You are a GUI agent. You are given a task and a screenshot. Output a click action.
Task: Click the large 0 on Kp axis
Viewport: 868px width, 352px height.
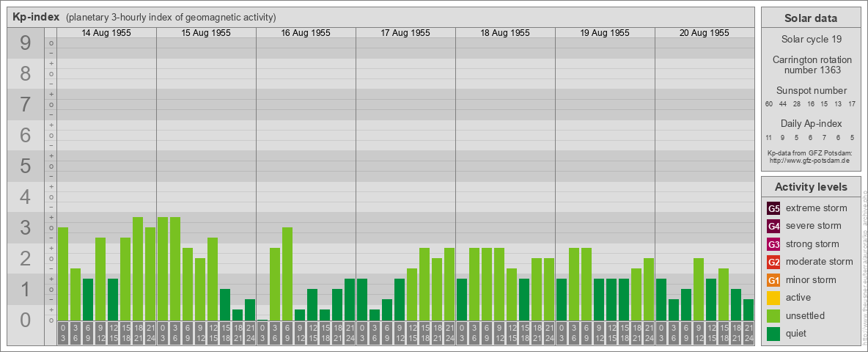click(26, 320)
